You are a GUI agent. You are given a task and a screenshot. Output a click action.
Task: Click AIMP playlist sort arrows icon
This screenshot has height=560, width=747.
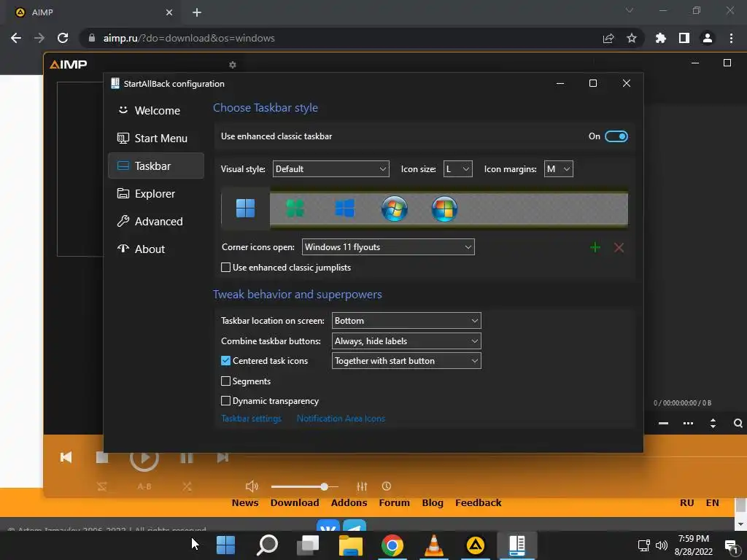[x=713, y=424]
